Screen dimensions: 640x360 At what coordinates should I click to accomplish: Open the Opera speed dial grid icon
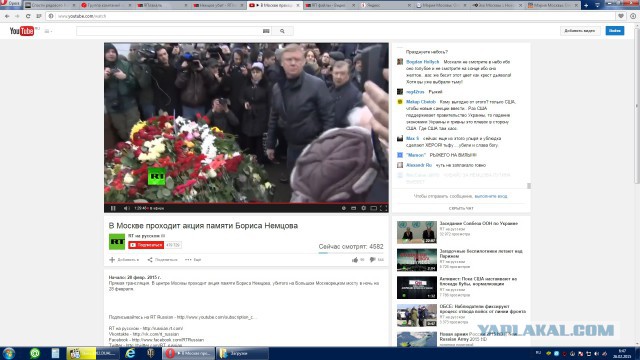(x=39, y=16)
